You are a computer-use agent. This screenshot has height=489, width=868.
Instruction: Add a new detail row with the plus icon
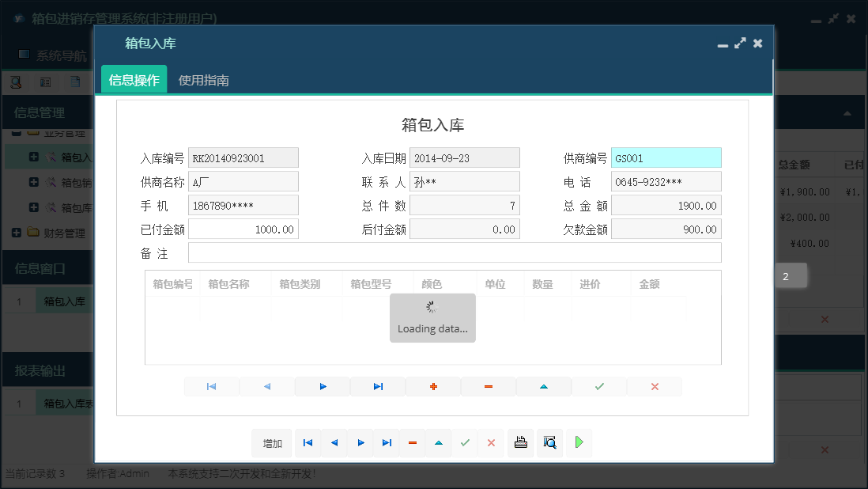click(433, 386)
